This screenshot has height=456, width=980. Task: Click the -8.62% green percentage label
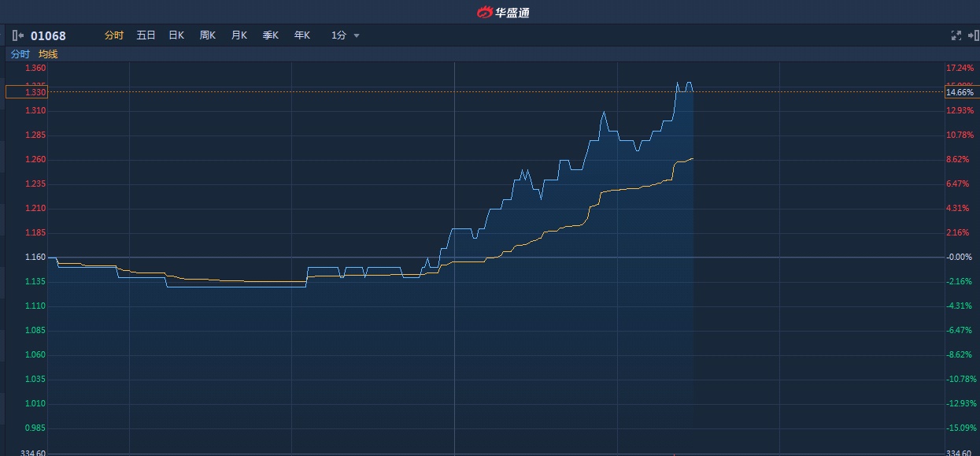959,355
